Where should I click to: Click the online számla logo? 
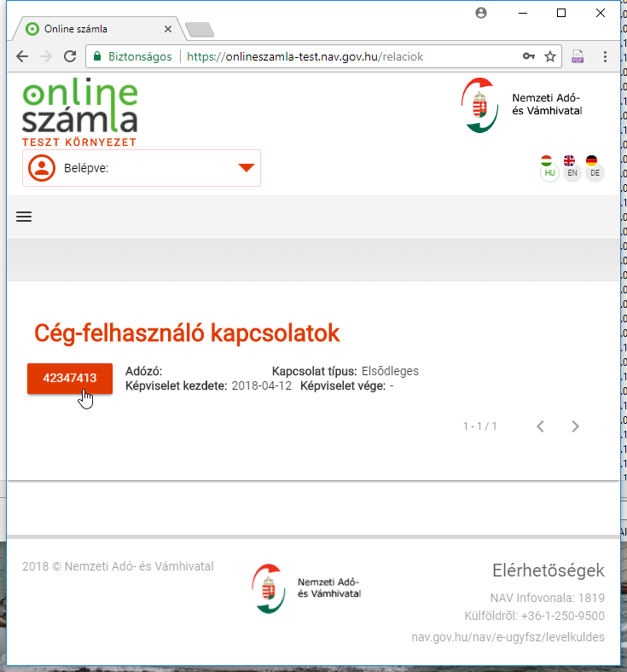click(79, 113)
